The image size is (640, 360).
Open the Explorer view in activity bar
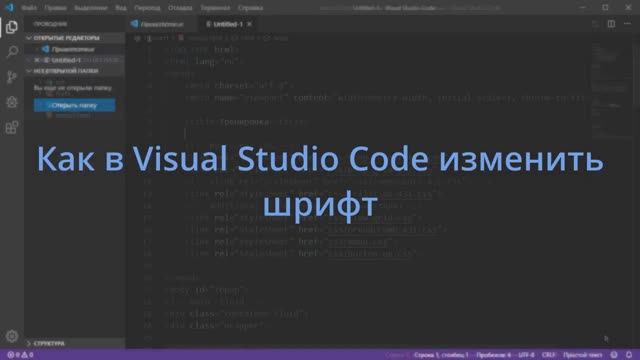point(12,27)
